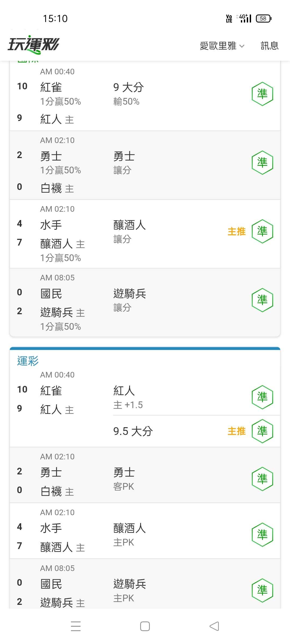
Task: Select the 主推 label beside 醸酒人 讓分
Action: click(237, 232)
